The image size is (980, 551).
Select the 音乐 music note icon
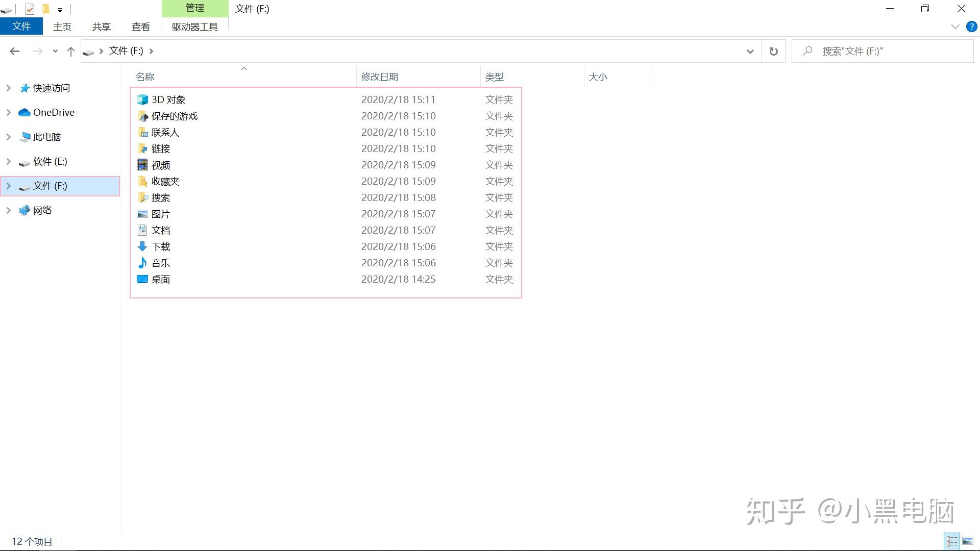(142, 263)
